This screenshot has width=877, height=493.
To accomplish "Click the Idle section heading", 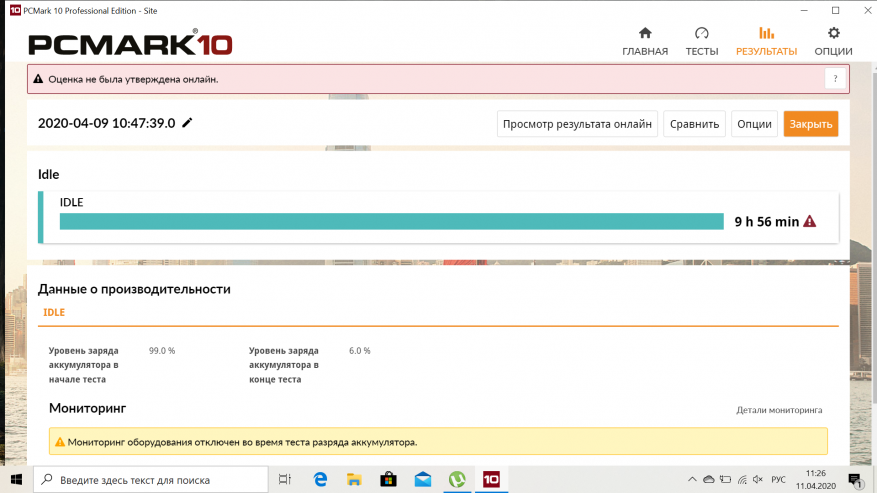I will tap(49, 175).
